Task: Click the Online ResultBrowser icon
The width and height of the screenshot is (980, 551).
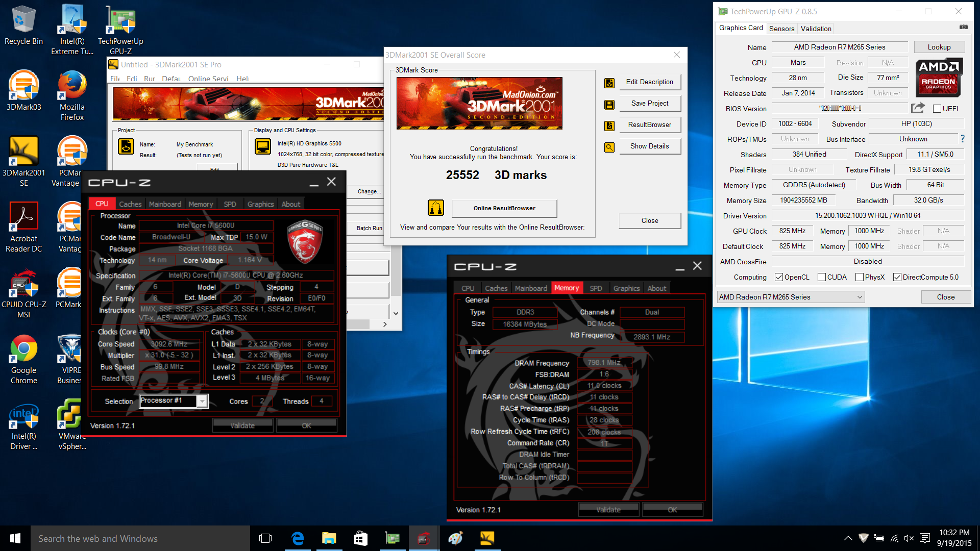Action: point(435,208)
